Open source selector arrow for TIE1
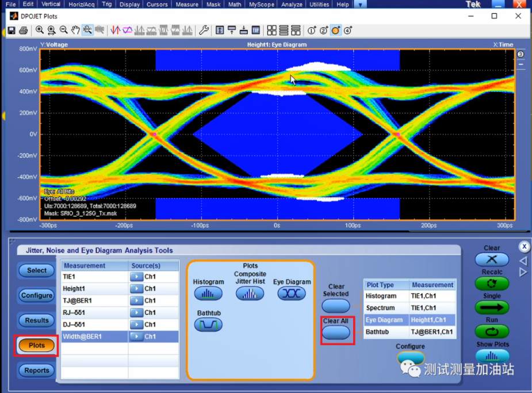This screenshot has width=532, height=393. [136, 277]
